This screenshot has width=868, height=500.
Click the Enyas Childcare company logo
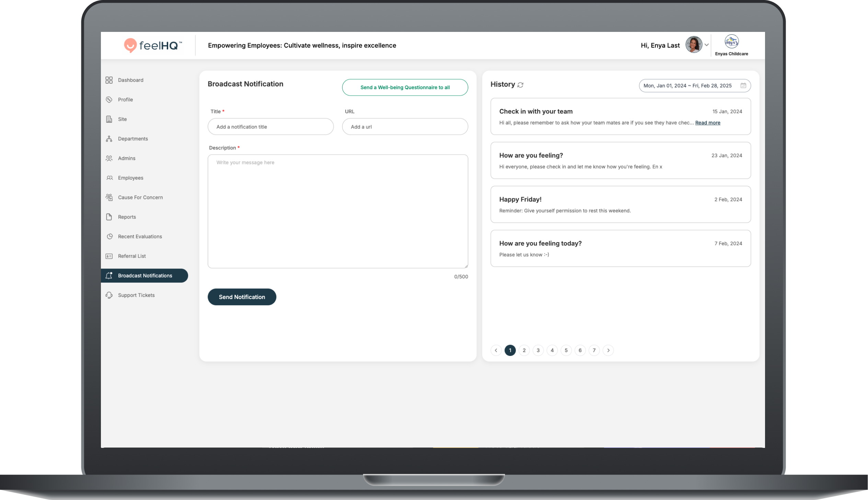click(x=732, y=42)
